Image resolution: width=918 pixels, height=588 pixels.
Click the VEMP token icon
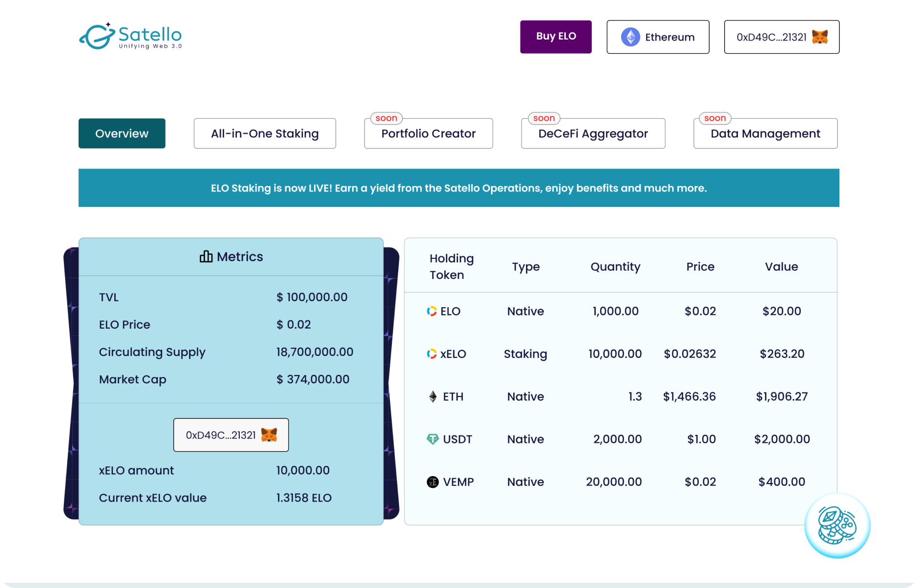[433, 482]
